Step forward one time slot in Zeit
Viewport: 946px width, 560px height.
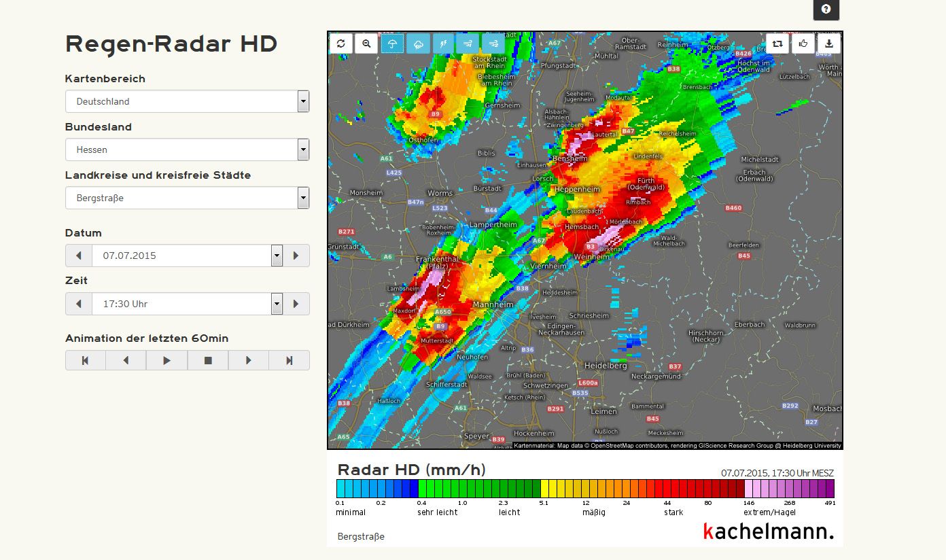click(x=296, y=304)
